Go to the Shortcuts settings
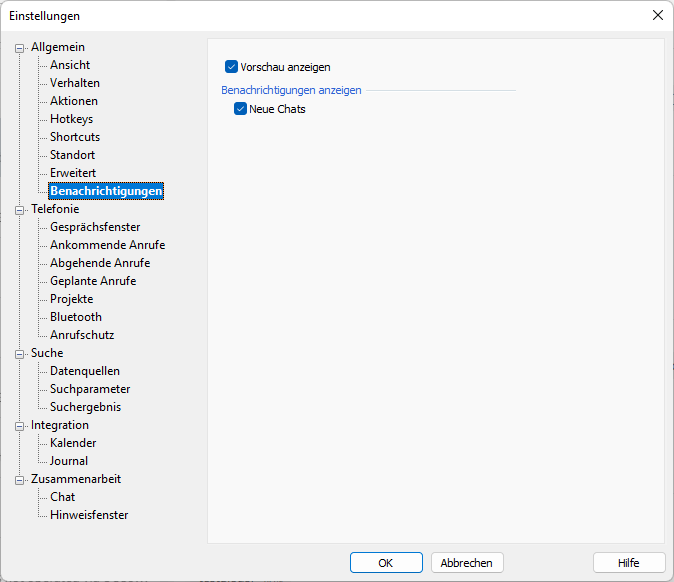The width and height of the screenshot is (674, 582). point(75,137)
